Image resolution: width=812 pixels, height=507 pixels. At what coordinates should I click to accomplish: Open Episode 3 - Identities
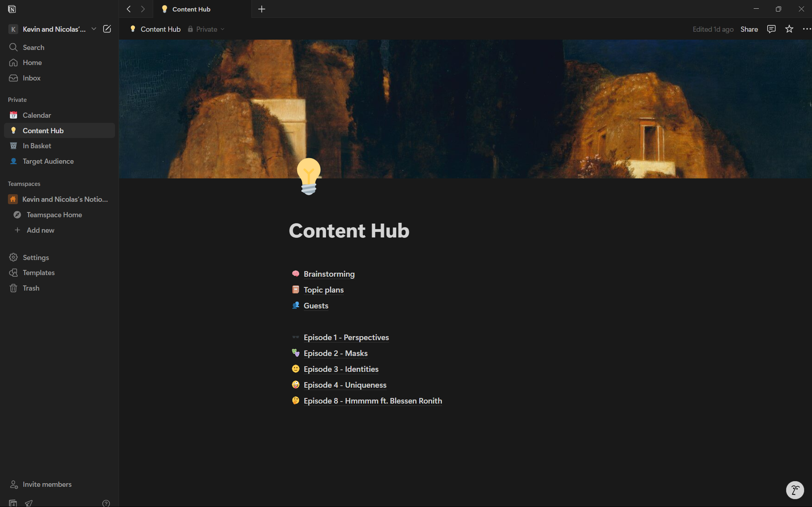click(341, 369)
